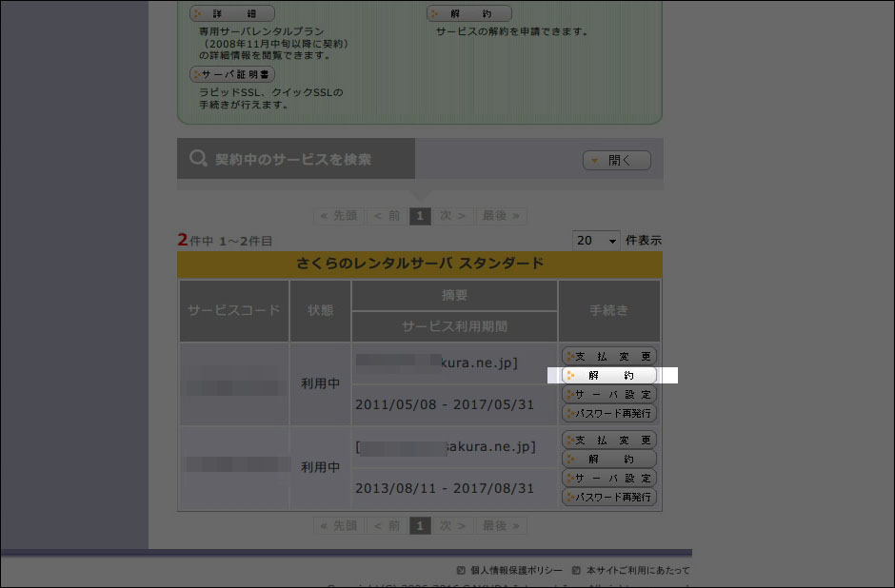
Task: Jump to last page using bottom 最後 link
Action: 501,525
